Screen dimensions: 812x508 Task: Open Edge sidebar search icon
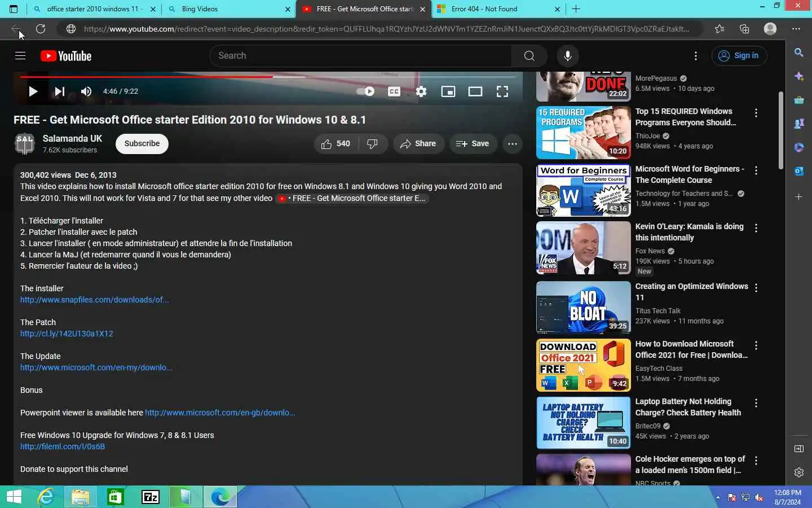(x=799, y=52)
